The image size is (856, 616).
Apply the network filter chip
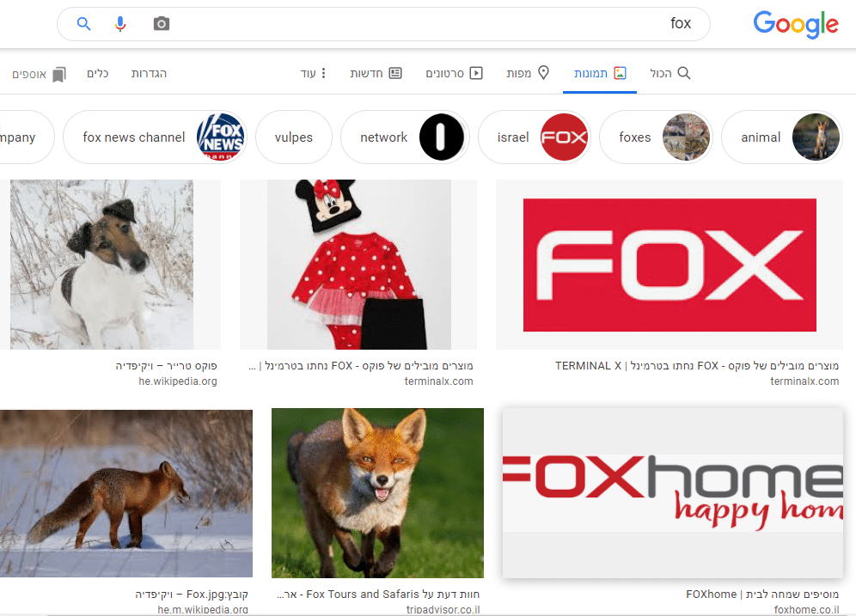click(404, 137)
